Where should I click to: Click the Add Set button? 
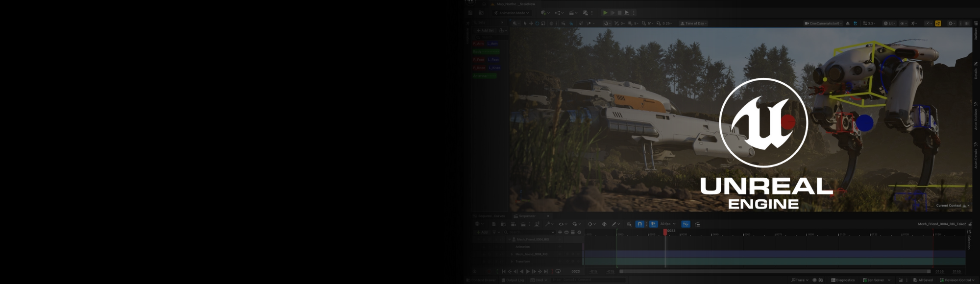(485, 30)
